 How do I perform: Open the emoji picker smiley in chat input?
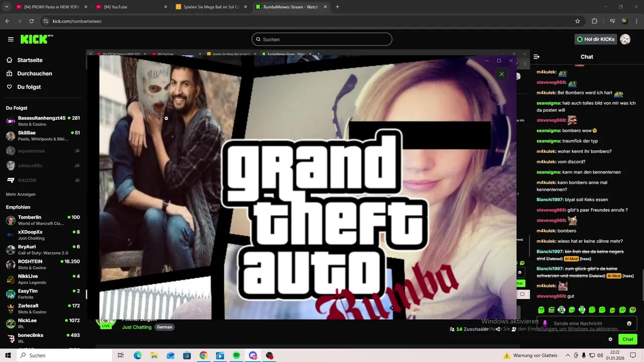(629, 323)
